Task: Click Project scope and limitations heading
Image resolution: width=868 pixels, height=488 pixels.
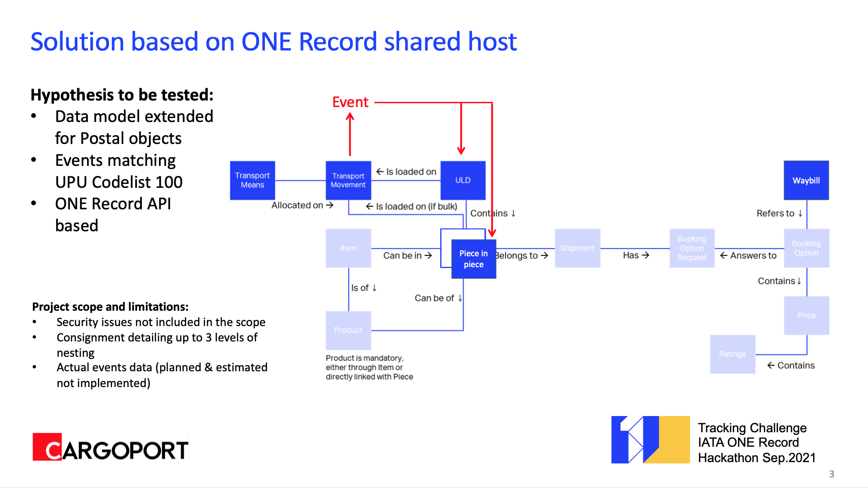Action: [x=110, y=306]
